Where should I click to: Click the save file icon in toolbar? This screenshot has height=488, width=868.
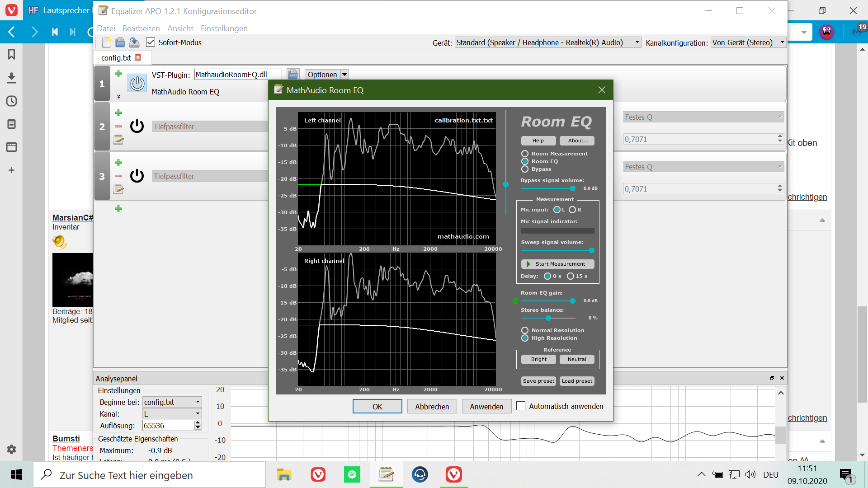click(134, 42)
